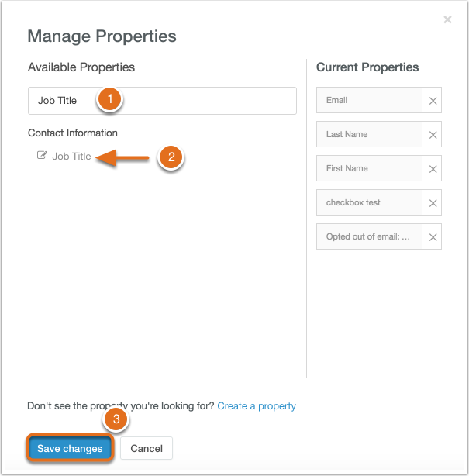Open the Create a property link
Viewport: 469px width, 476px height.
pos(257,406)
